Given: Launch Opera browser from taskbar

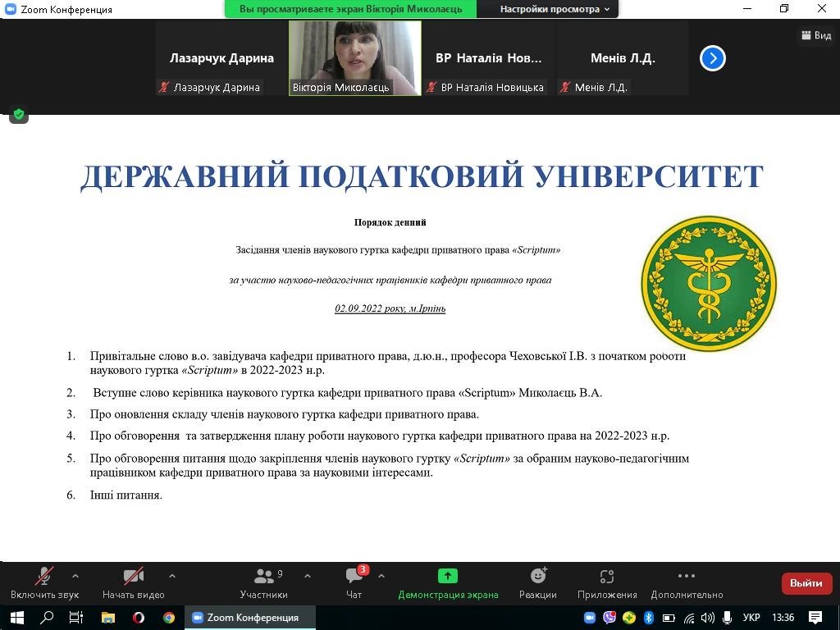Looking at the screenshot, I should tap(138, 618).
